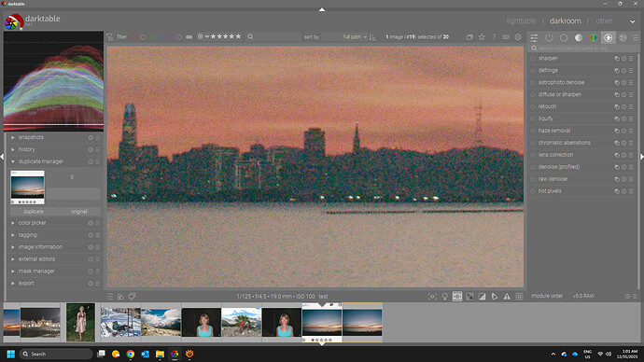Viewport: 644px width, 362px height.
Task: Open second window display icon below image
Action: click(x=132, y=297)
